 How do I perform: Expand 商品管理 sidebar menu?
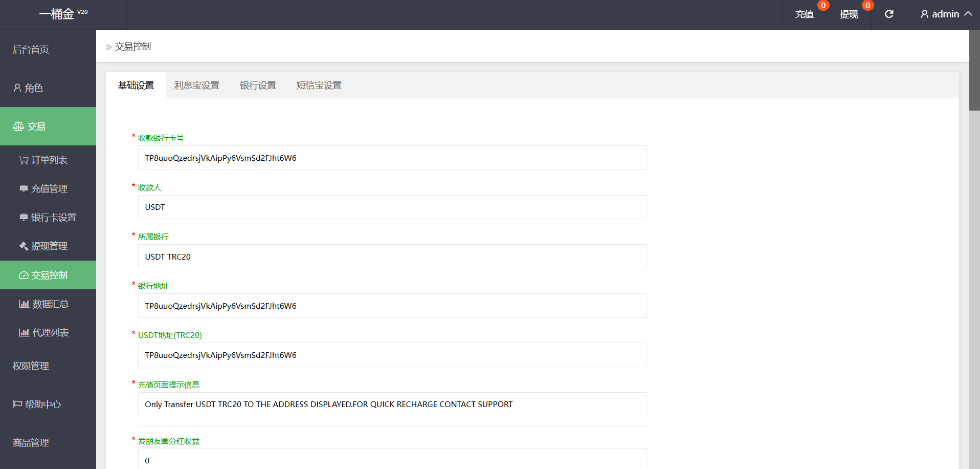[48, 443]
